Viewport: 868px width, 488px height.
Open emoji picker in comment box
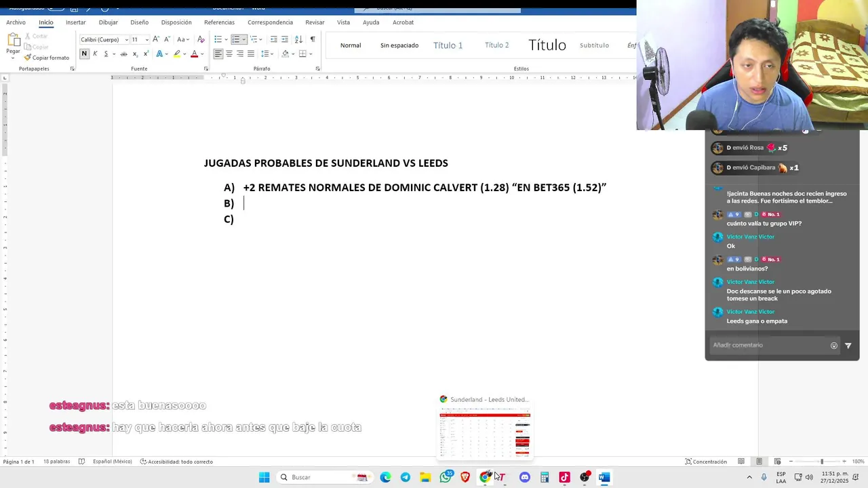click(x=834, y=345)
